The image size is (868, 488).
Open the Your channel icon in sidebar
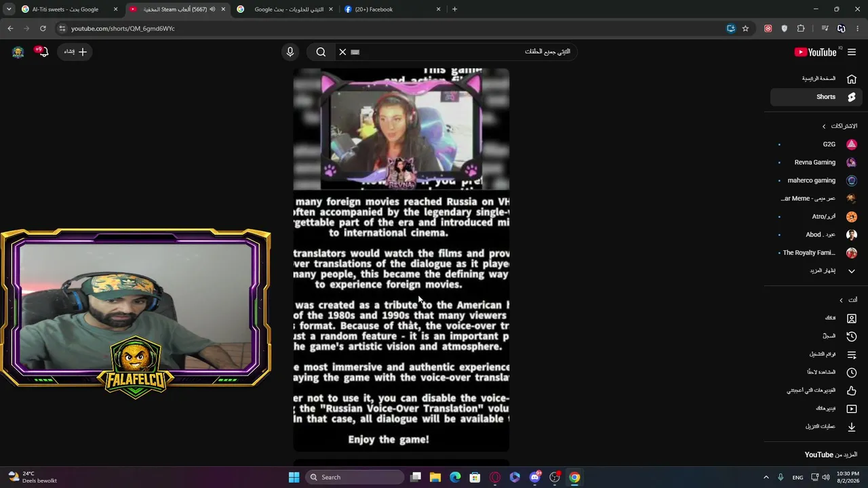coord(852,318)
